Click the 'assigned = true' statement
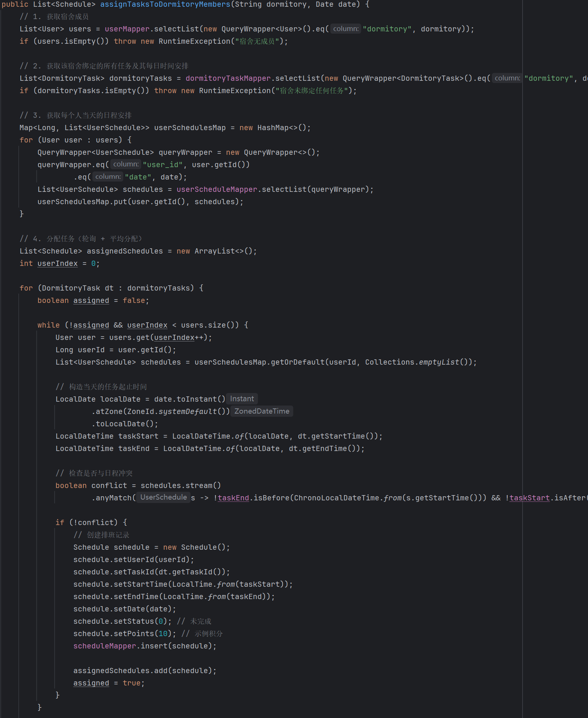 click(x=109, y=683)
